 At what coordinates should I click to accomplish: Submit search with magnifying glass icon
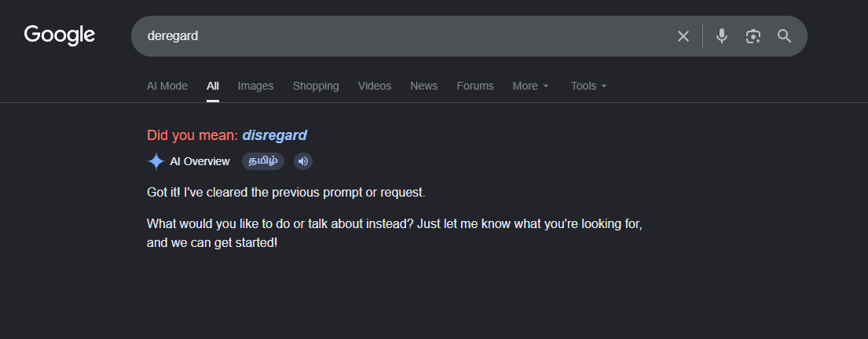click(x=785, y=36)
